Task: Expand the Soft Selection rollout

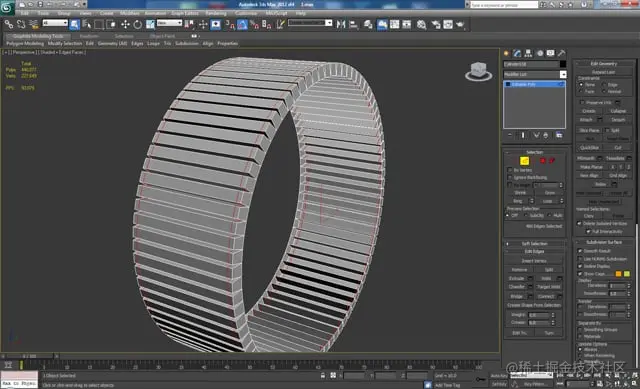Action: 534,244
